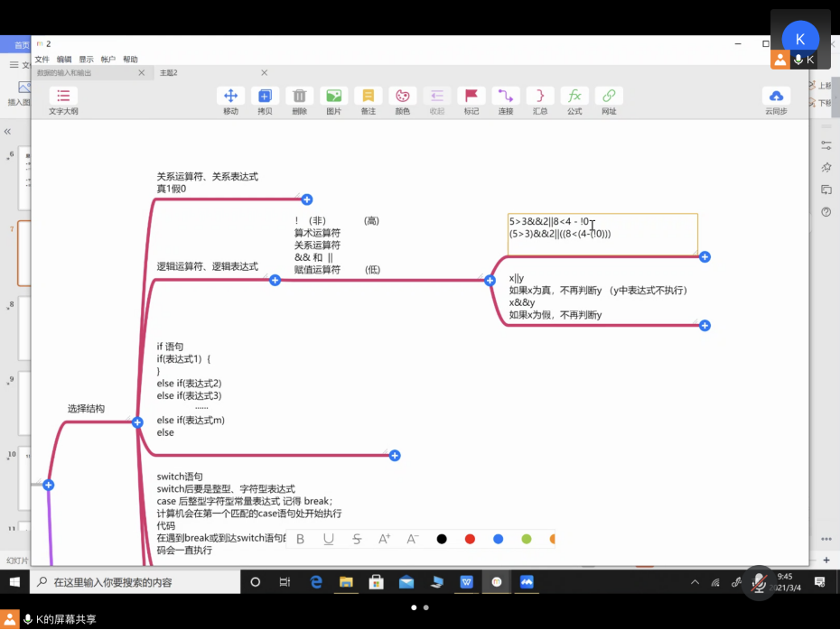Add a note with the 备注 icon
The width and height of the screenshot is (840, 630).
click(368, 97)
